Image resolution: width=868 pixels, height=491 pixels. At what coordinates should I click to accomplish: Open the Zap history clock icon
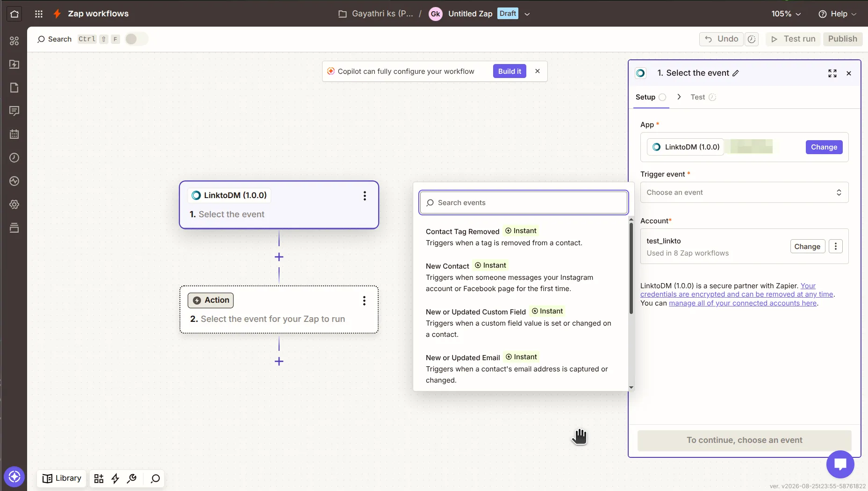pyautogui.click(x=14, y=158)
